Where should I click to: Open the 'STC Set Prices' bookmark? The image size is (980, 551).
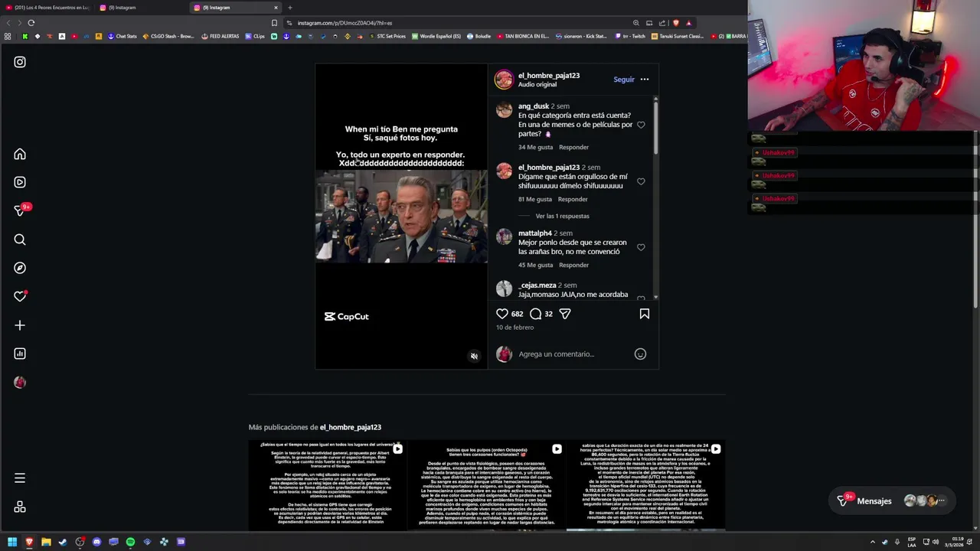pyautogui.click(x=387, y=36)
